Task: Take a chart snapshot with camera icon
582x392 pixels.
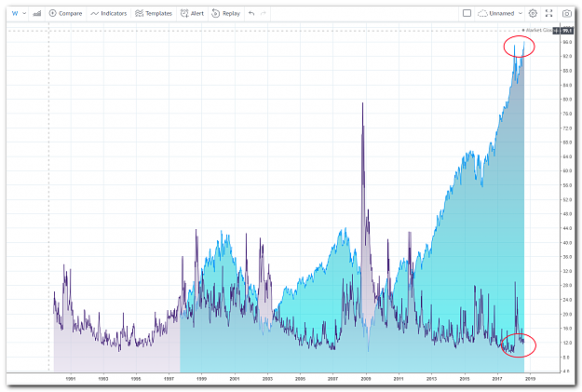Action: pos(567,13)
